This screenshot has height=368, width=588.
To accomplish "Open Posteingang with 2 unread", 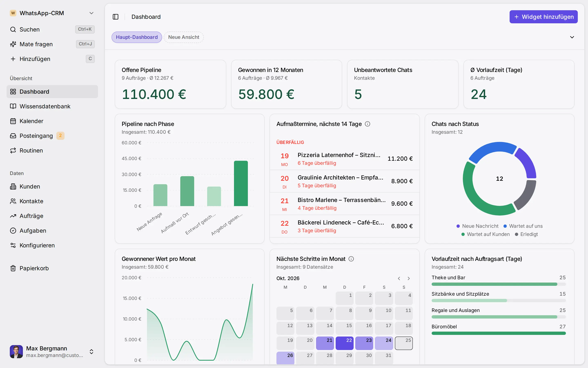I will (52, 136).
